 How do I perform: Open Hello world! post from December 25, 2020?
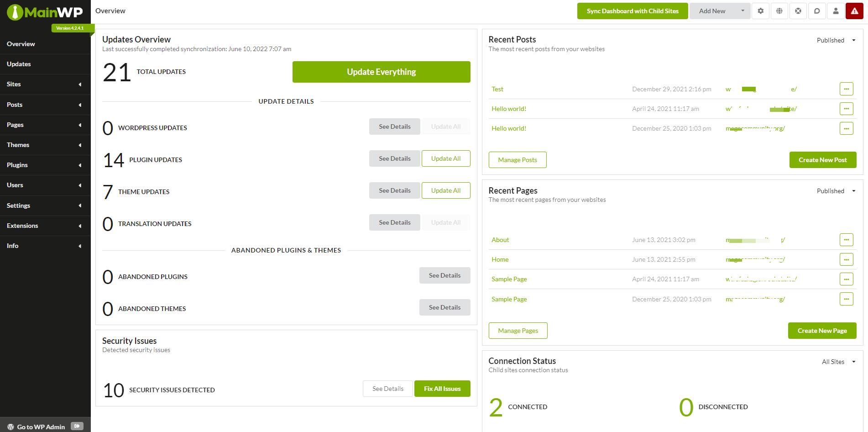[509, 128]
